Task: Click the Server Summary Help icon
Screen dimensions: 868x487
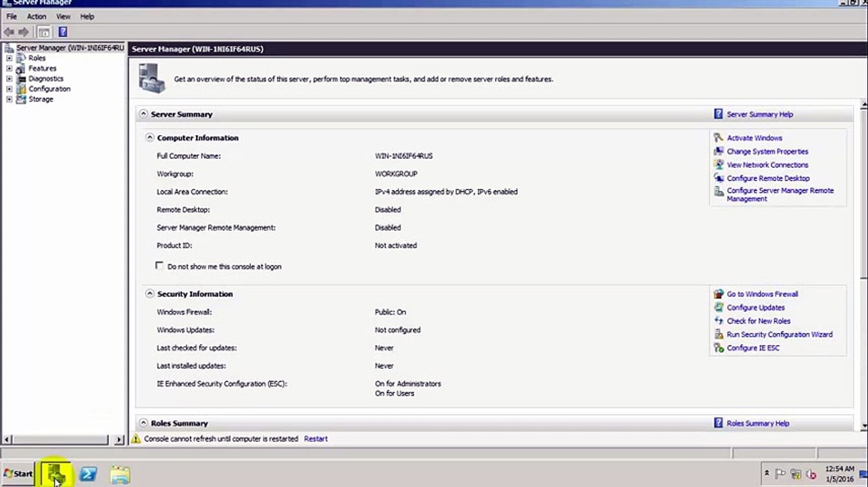Action: click(x=719, y=114)
